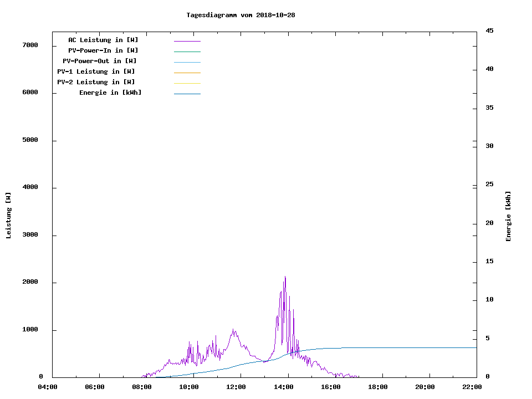Select the PV-Power-Out in [W] legend entry
The image size is (532, 399).
pyautogui.click(x=100, y=61)
